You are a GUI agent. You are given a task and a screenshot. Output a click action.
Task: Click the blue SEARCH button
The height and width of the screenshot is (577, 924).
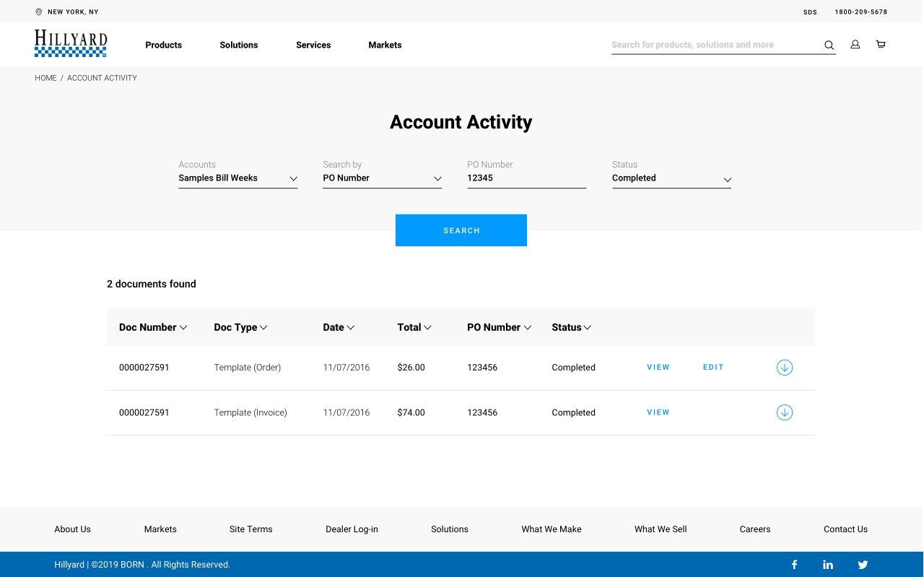461,230
